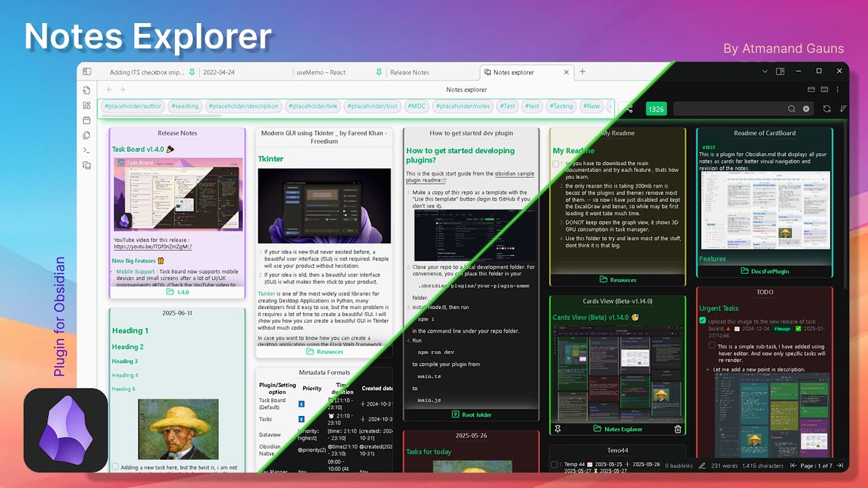Open the bottom-most stacked-pages ribbon icon
The image size is (868, 488).
tap(87, 165)
